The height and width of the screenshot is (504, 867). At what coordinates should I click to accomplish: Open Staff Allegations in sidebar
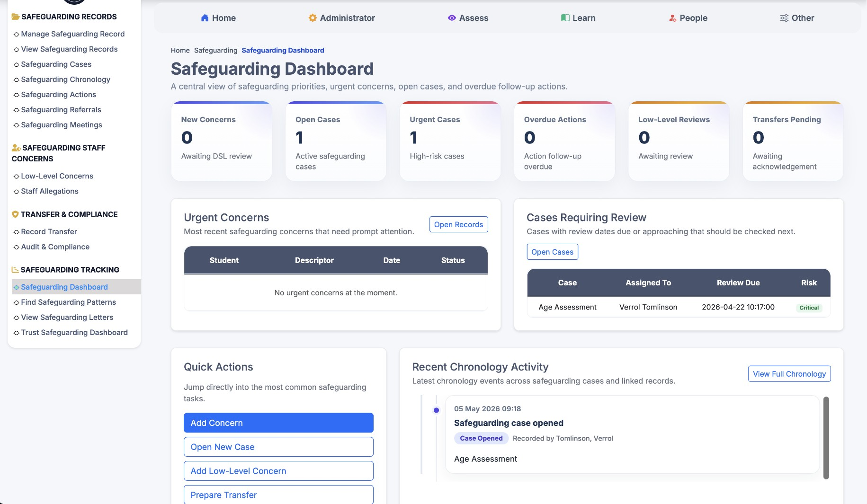(50, 191)
